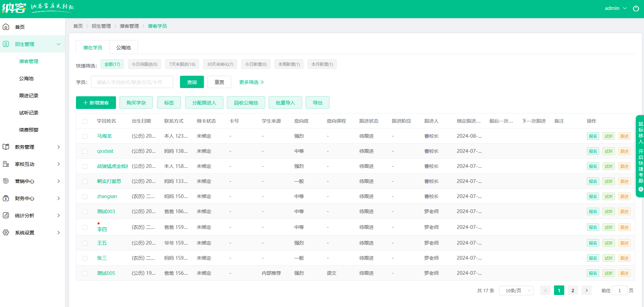Click the 导出 export button
The height and width of the screenshot is (307, 644).
[x=318, y=103]
